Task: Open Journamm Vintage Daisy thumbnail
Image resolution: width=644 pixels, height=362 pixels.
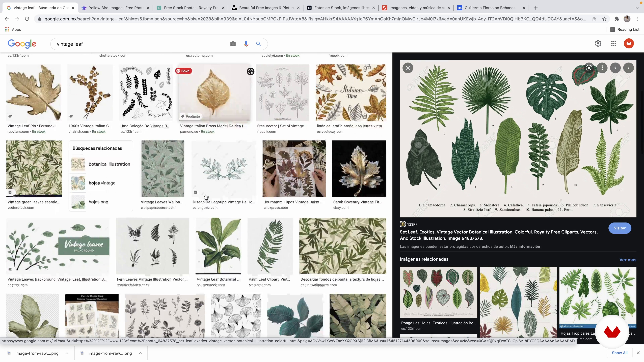Action: click(294, 169)
